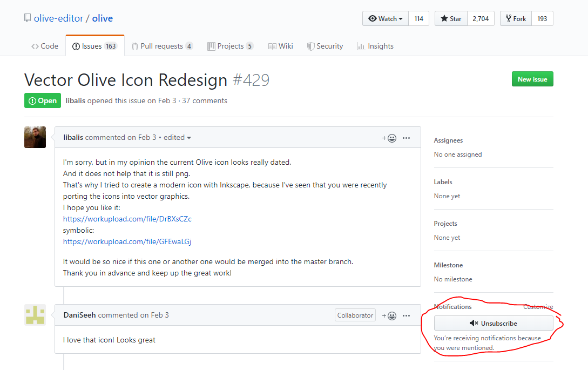Viewport: 588px width, 370px height.
Task: Create a New issue
Action: (532, 79)
